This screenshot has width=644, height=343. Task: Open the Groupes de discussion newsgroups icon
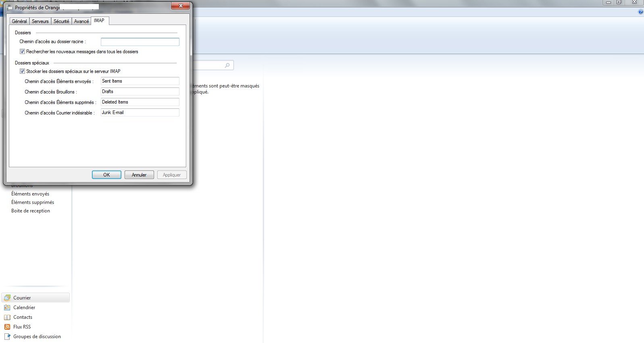click(7, 337)
